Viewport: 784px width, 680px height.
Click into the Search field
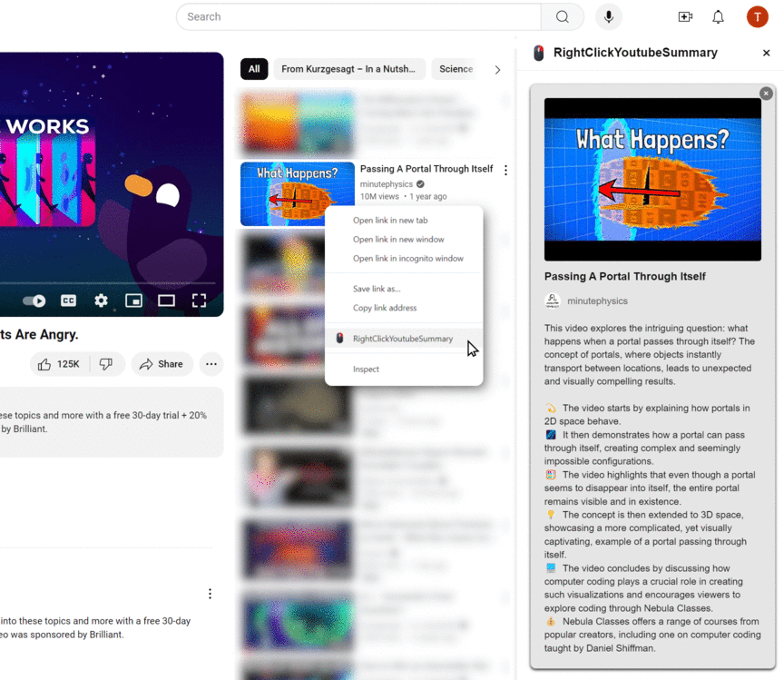[x=358, y=17]
